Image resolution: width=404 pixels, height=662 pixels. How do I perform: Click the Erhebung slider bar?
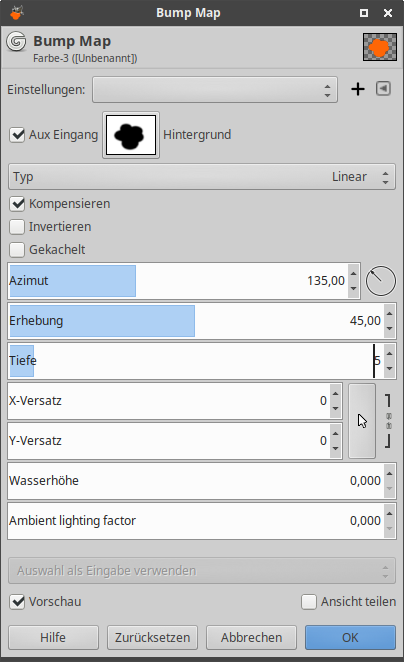(196, 321)
